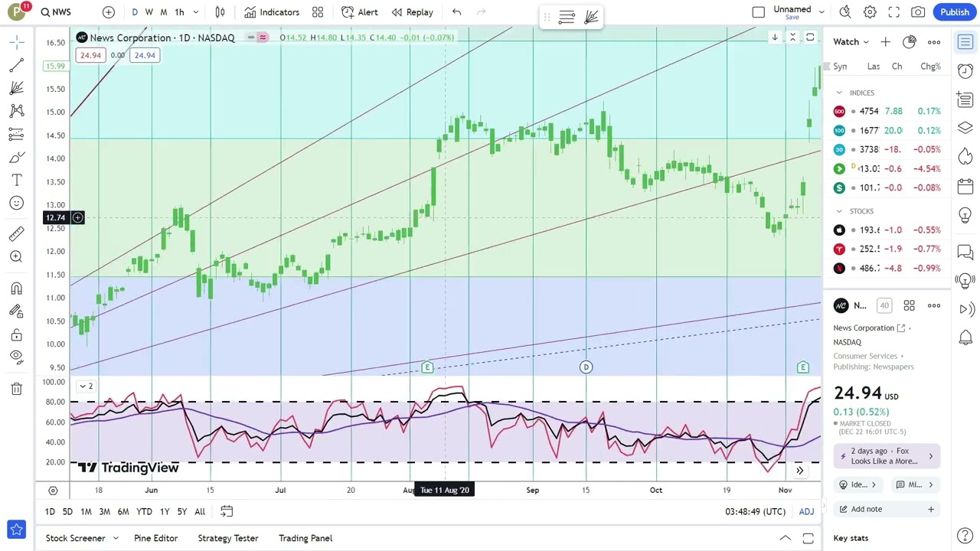Open indicator templates grid icon

coord(318,12)
